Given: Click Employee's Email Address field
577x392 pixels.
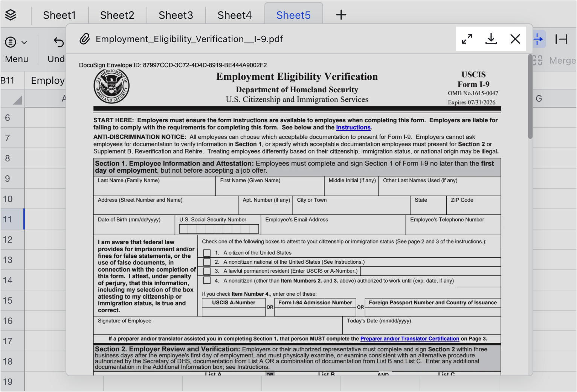Looking at the screenshot, I should pyautogui.click(x=333, y=225).
